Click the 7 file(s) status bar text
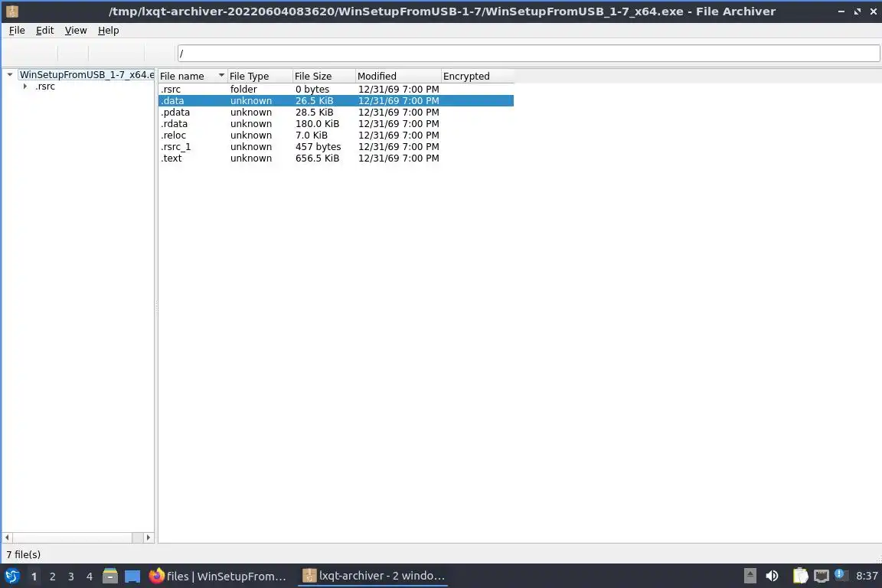Screen dimensions: 882x588 [x=23, y=554]
